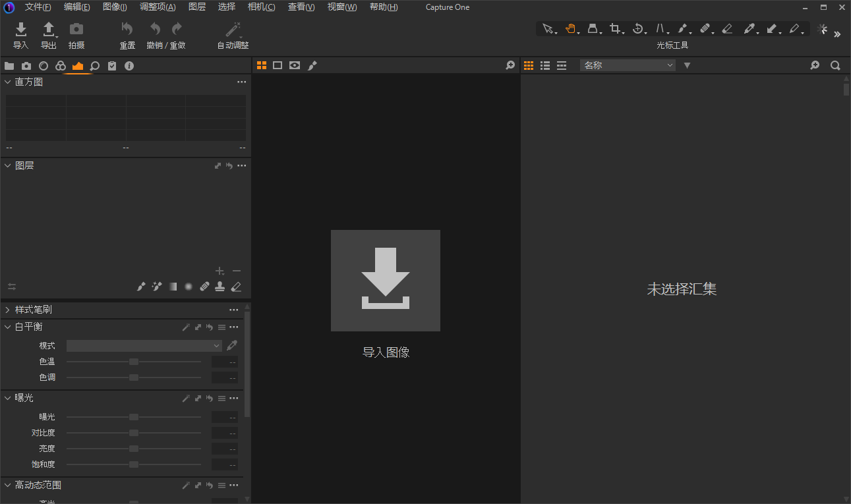Viewport: 851px width, 504px height.
Task: Click the healing bandage cursor tool
Action: pos(704,28)
